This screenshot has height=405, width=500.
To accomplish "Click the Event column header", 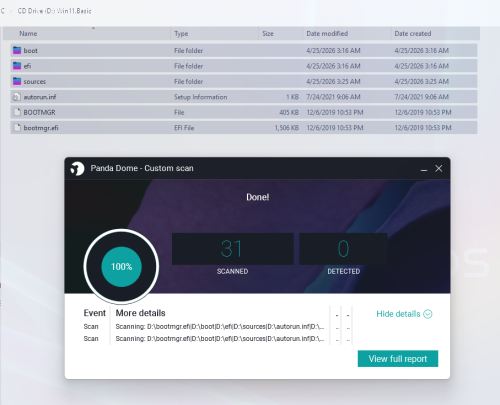I will [x=94, y=313].
